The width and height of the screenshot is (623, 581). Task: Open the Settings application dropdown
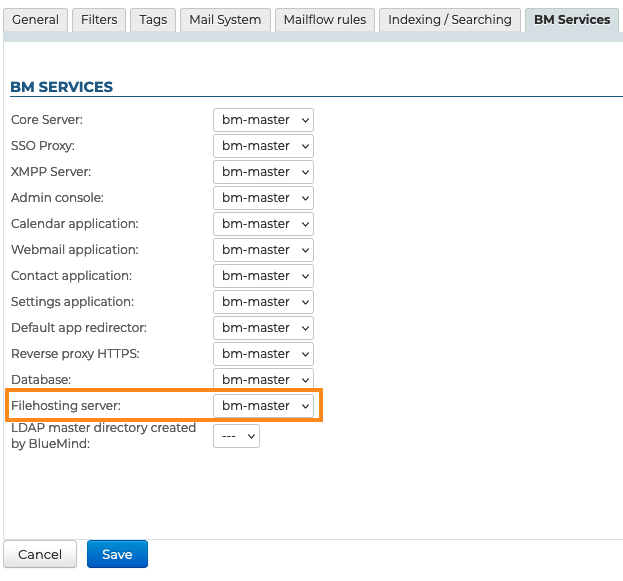pos(263,302)
